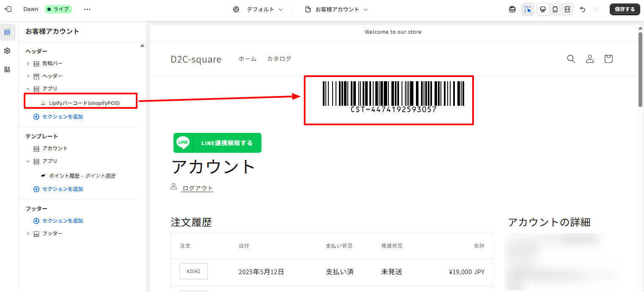Expand the 告知バー section chevron
This screenshot has width=644, height=292.
click(28, 63)
